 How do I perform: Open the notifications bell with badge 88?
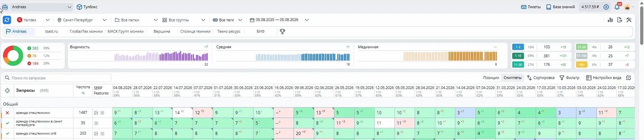click(617, 7)
